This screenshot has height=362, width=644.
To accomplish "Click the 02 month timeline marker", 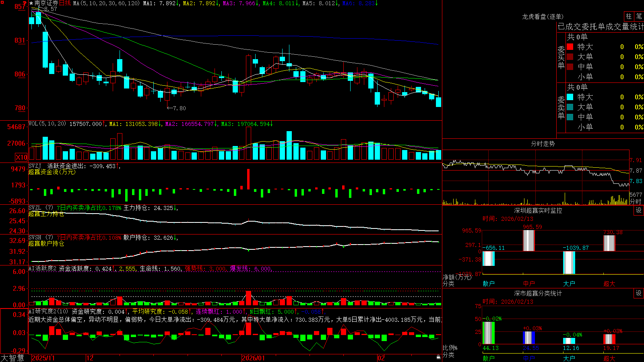I will [x=381, y=358].
